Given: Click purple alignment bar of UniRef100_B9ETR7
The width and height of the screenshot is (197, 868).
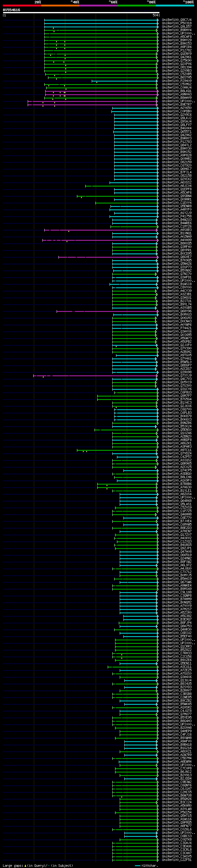Looking at the screenshot, I should click(x=93, y=104).
